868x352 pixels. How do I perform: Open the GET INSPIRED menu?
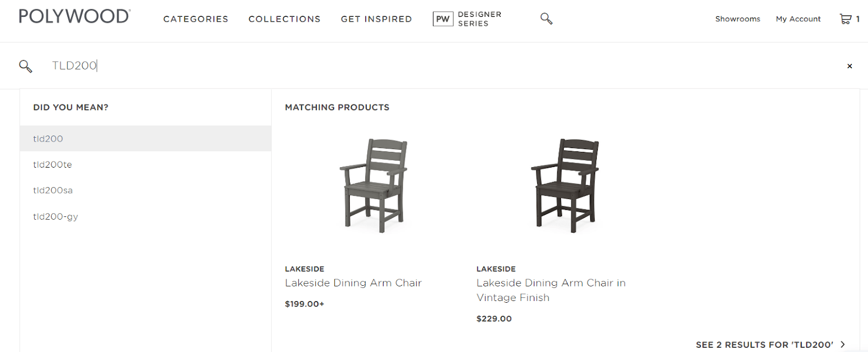[x=376, y=19]
